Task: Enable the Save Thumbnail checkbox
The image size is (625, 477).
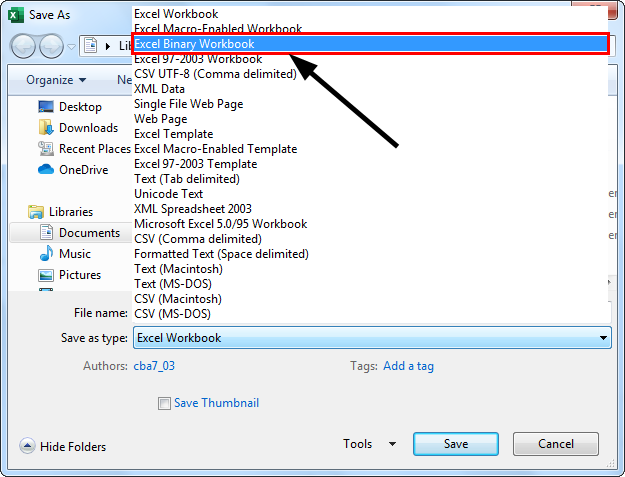Action: point(164,403)
